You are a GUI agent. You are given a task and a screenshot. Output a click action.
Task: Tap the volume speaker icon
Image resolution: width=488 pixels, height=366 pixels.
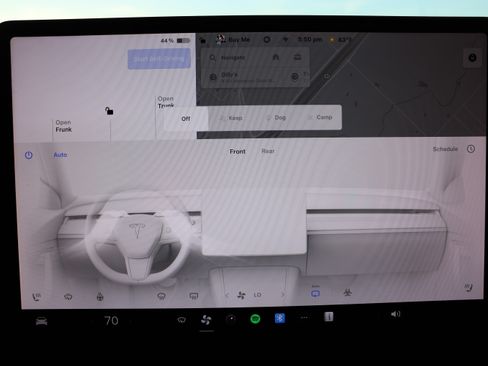[x=395, y=314]
